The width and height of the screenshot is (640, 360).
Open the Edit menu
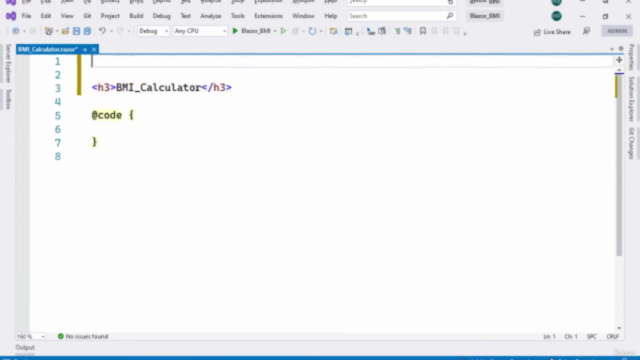(46, 16)
